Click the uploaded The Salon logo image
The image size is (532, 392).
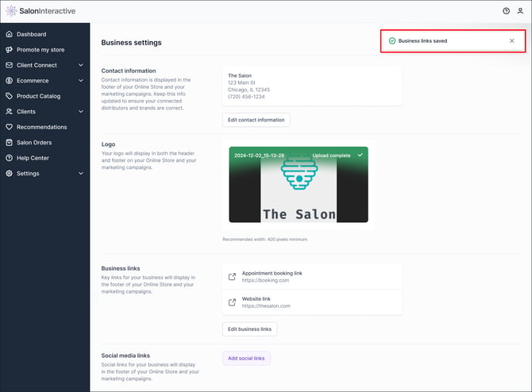(x=298, y=185)
